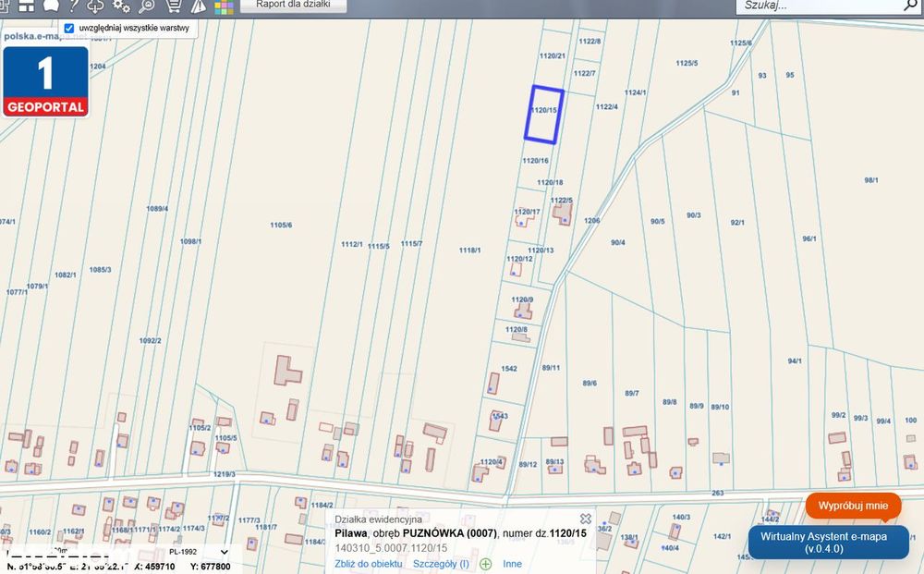Click the Poland map outline icon

(x=51, y=6)
